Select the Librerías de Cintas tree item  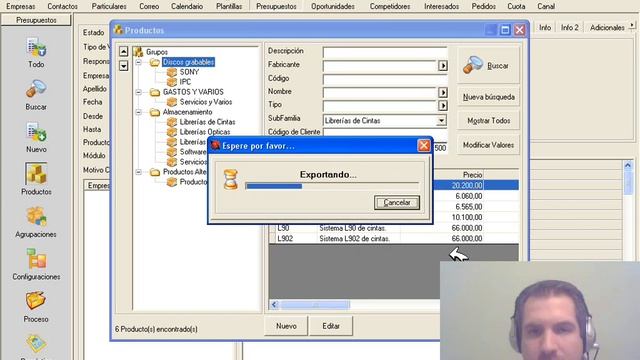click(x=207, y=122)
